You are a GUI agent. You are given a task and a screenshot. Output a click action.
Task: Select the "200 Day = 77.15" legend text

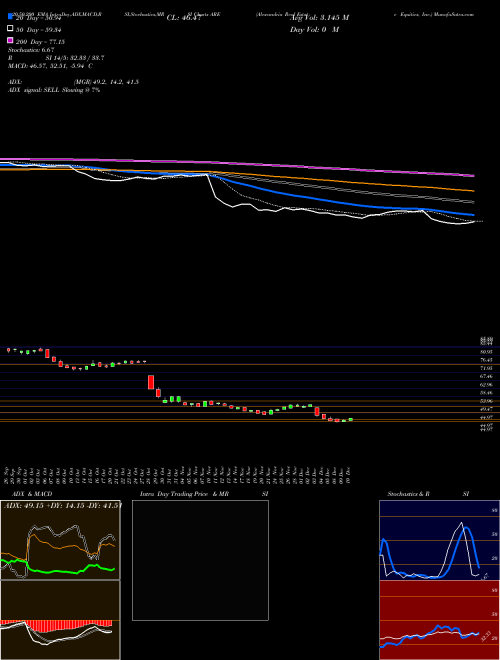40,42
